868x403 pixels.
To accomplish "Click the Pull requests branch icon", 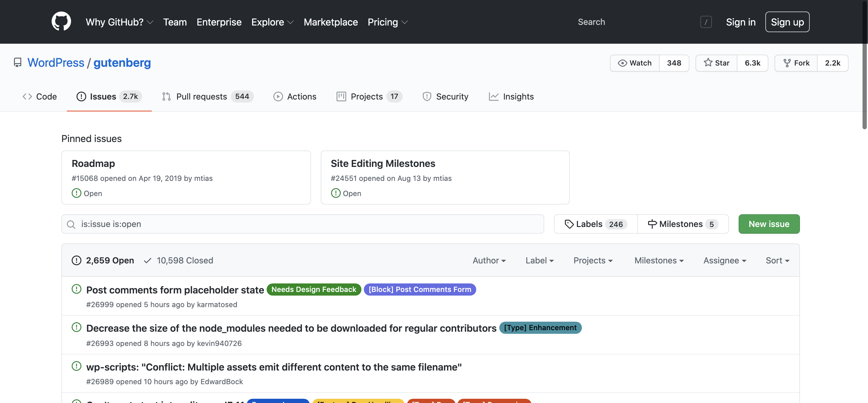I will pos(166,96).
